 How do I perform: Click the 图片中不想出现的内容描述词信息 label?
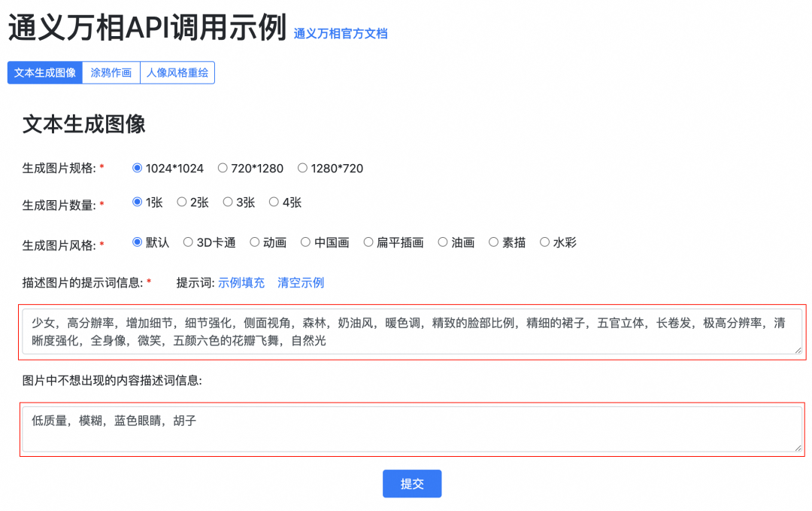coord(112,381)
